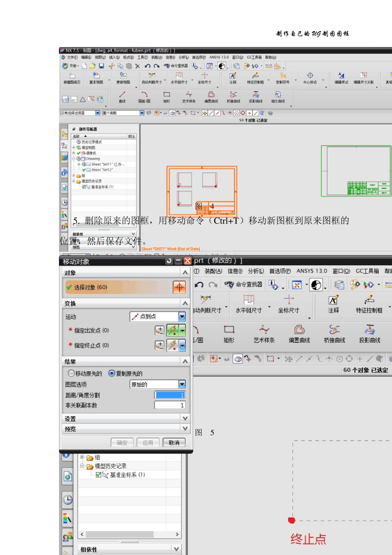The image size is (392, 555).
Task: Click the 非关联副本数 input field
Action: click(x=170, y=405)
